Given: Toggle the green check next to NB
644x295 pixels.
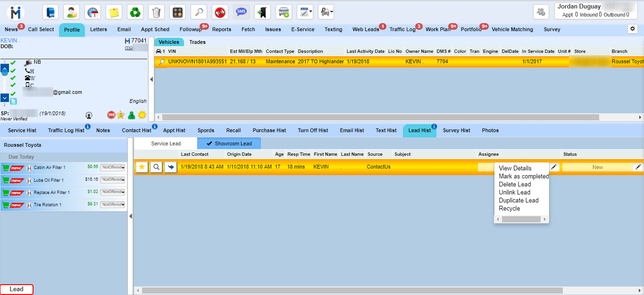Looking at the screenshot, I should [x=13, y=63].
